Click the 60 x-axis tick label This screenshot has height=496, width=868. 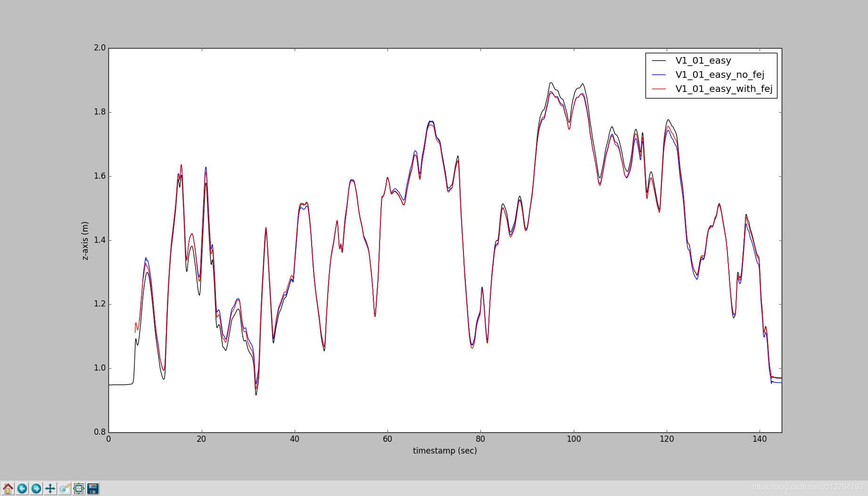pyautogui.click(x=388, y=439)
